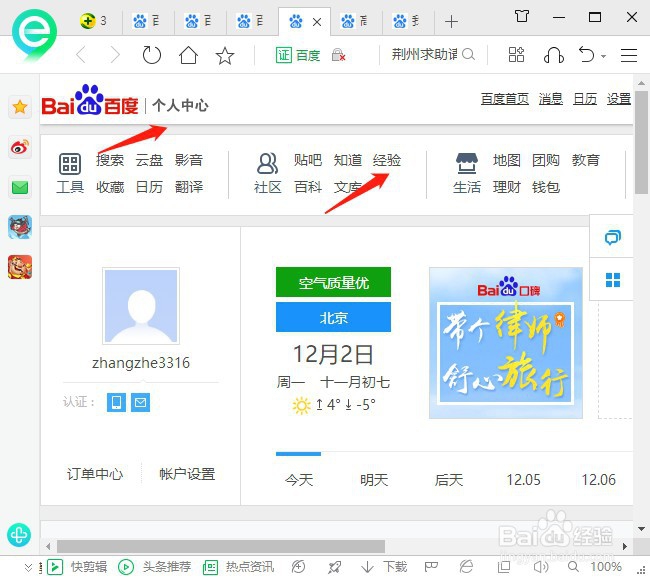Click the 工具 grid icon

click(70, 163)
